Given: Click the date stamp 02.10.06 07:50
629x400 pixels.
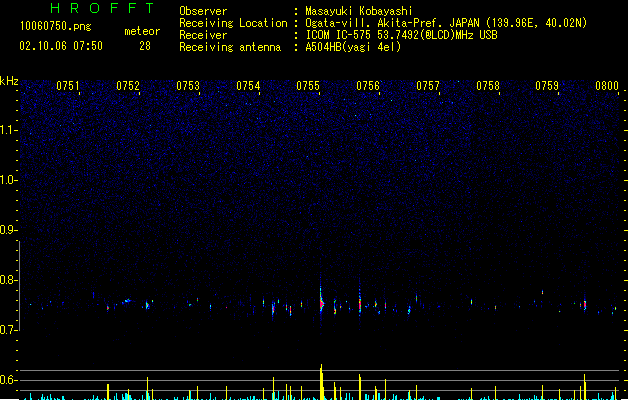Looking at the screenshot, I should coord(61,46).
